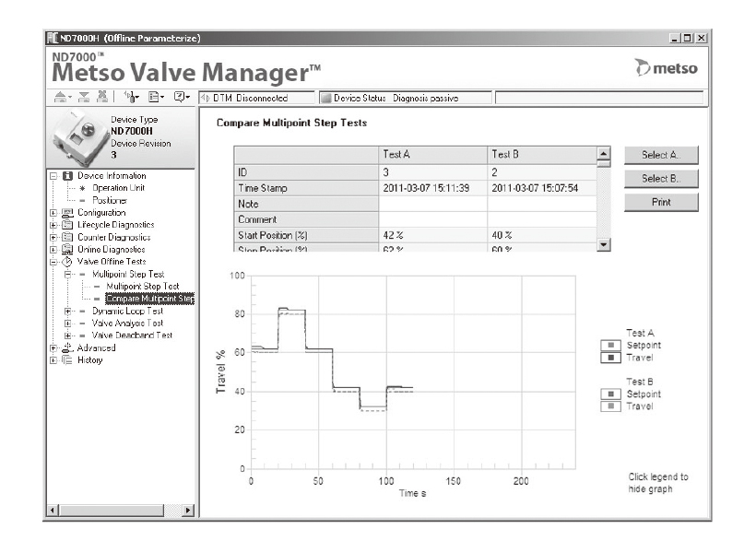The width and height of the screenshot is (756, 553).
Task: Expand the Valve Analysis Test node
Action: [x=68, y=323]
